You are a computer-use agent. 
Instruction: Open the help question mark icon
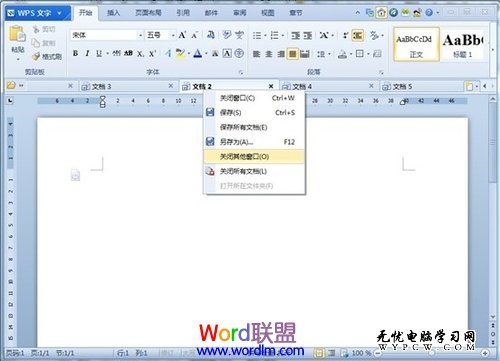pyautogui.click(x=429, y=13)
